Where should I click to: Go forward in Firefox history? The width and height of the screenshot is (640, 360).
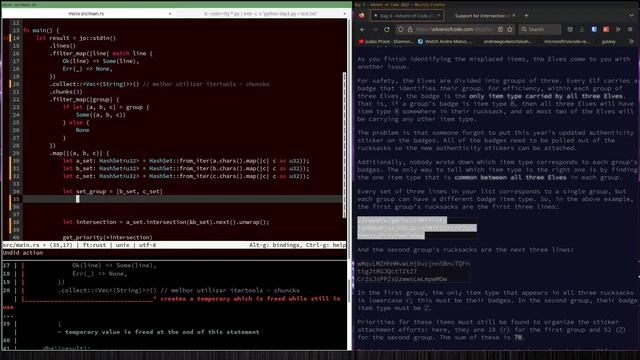point(374,29)
